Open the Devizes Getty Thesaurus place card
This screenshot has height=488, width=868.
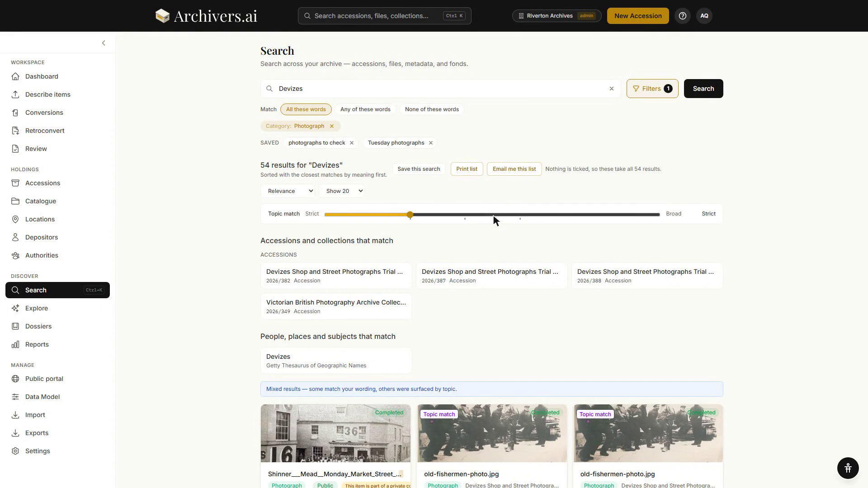coord(336,361)
